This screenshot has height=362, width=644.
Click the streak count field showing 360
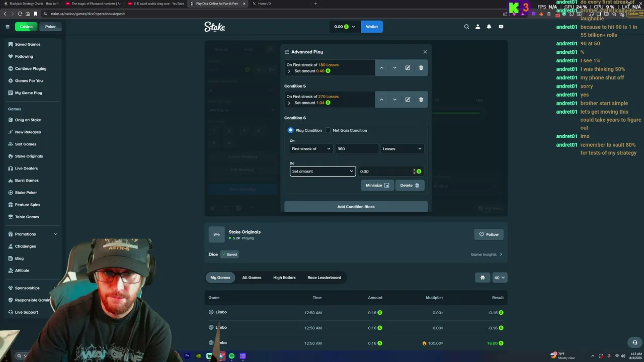[357, 149]
